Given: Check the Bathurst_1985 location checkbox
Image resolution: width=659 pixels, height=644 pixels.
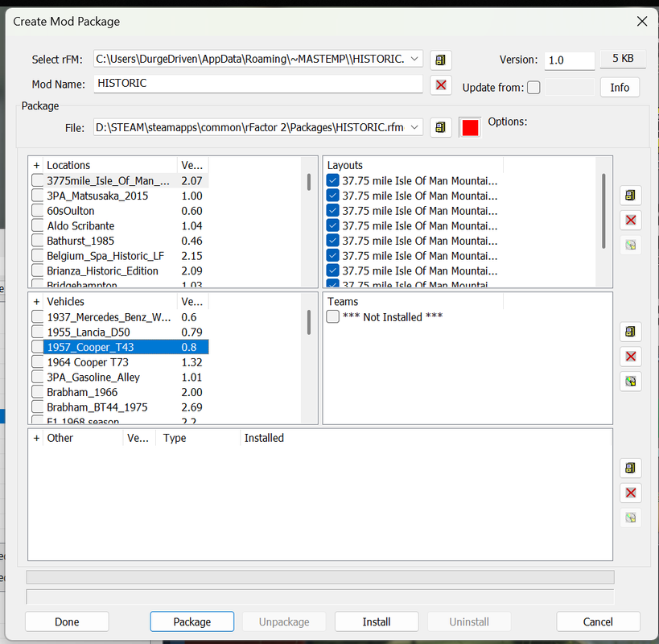Looking at the screenshot, I should (37, 241).
